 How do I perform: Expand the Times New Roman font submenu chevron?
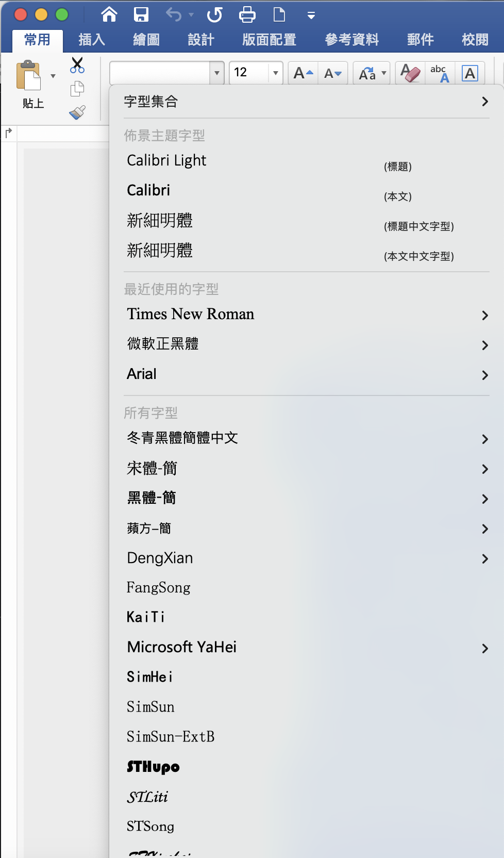coord(484,315)
